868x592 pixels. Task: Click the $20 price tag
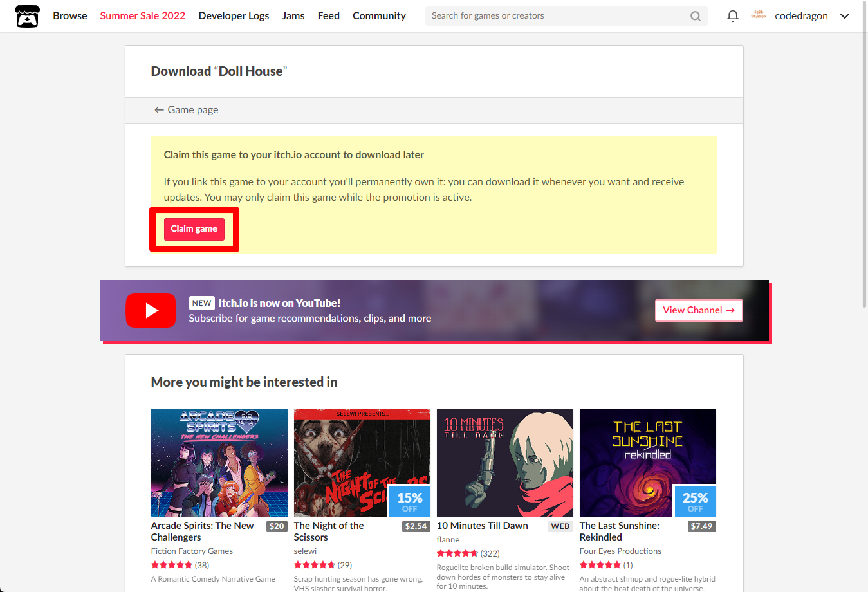click(277, 526)
